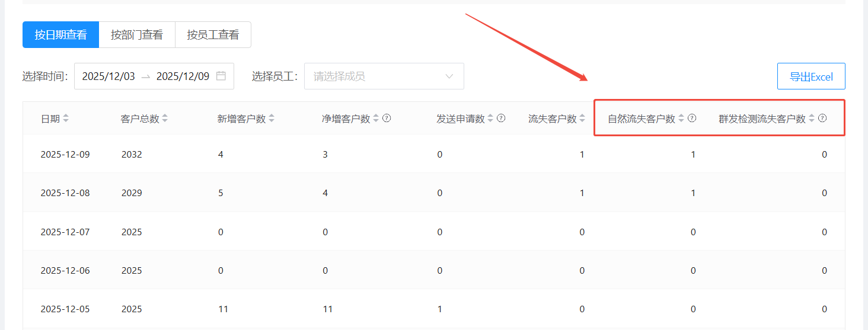Select the 按日期查看 tab
868x330 pixels.
(x=60, y=35)
